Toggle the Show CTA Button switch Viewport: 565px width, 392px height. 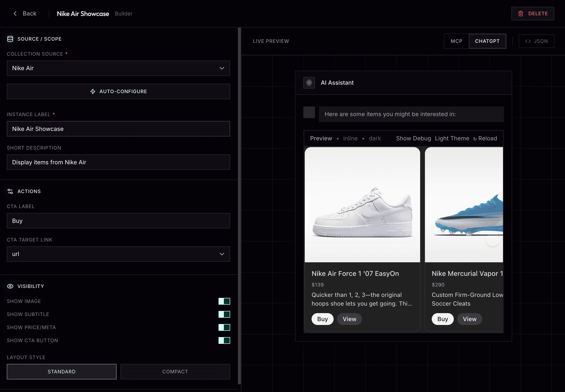click(x=224, y=340)
